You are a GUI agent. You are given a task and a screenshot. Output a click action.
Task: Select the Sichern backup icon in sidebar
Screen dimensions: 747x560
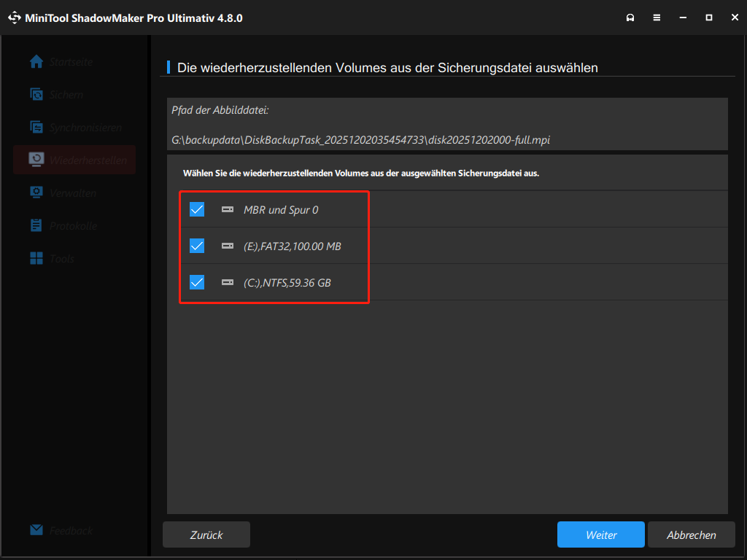[x=36, y=95]
